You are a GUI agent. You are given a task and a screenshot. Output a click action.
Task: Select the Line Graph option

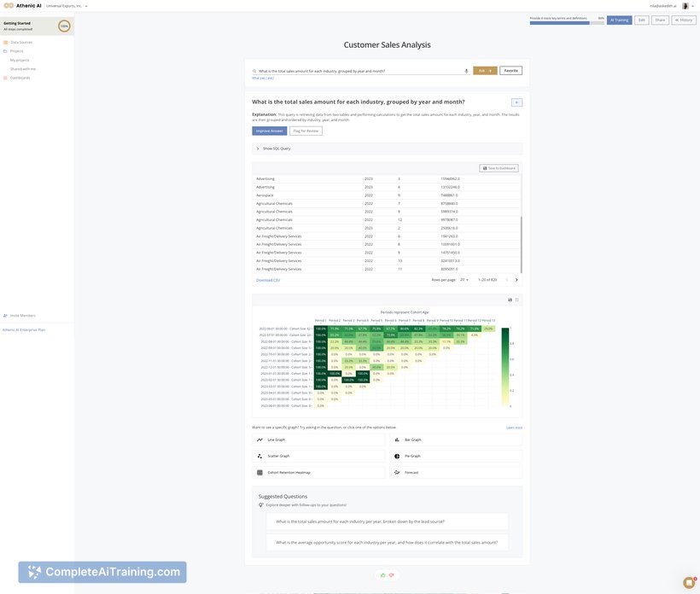point(318,440)
